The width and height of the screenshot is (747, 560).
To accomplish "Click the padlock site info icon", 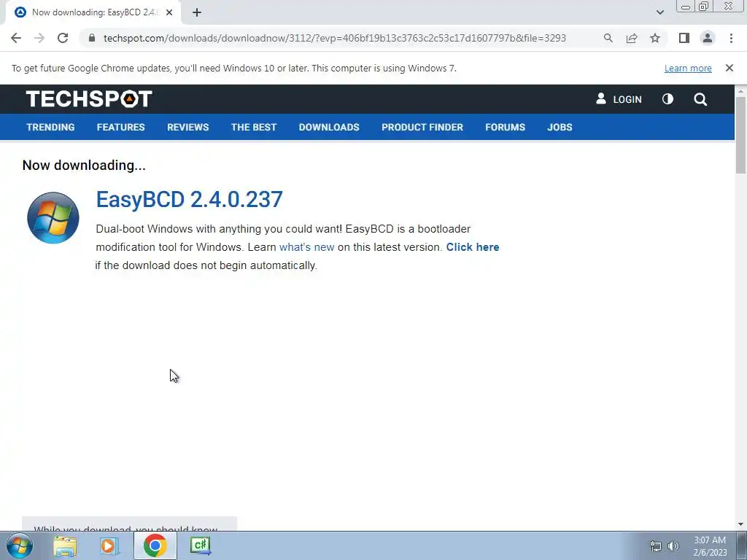I will tap(91, 38).
